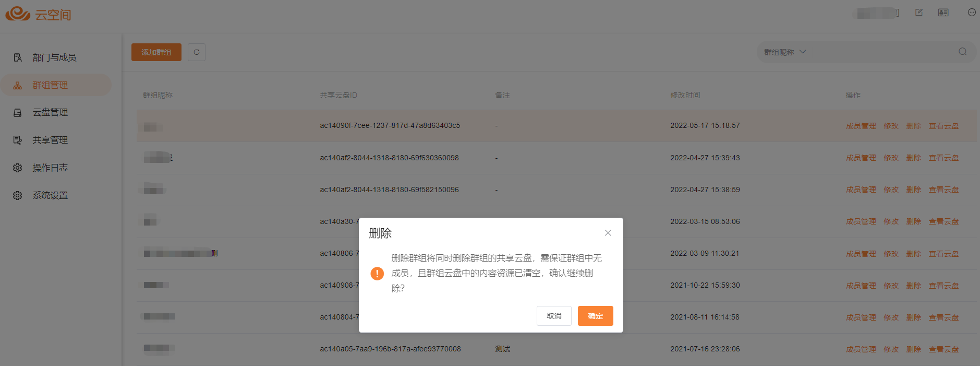Click the more options icon at top right

(x=971, y=13)
